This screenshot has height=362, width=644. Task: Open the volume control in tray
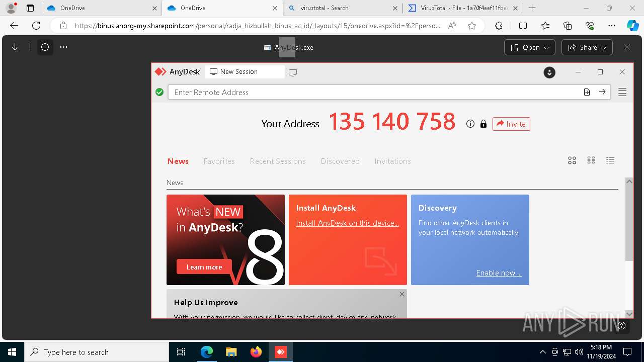(579, 352)
